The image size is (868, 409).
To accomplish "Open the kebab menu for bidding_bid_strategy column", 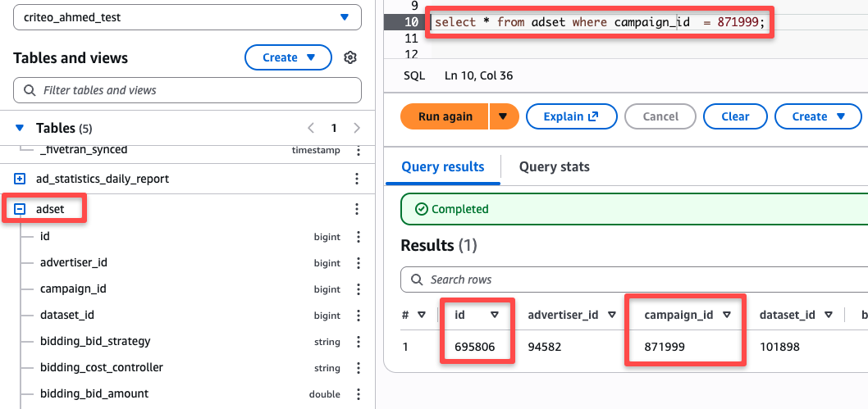I will pyautogui.click(x=359, y=342).
